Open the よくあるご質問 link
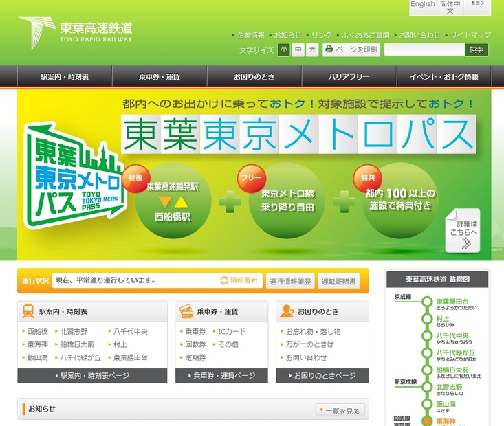 coord(366,35)
